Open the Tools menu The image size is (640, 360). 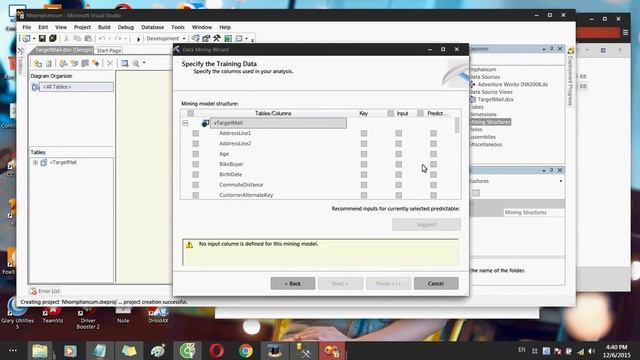[x=178, y=27]
